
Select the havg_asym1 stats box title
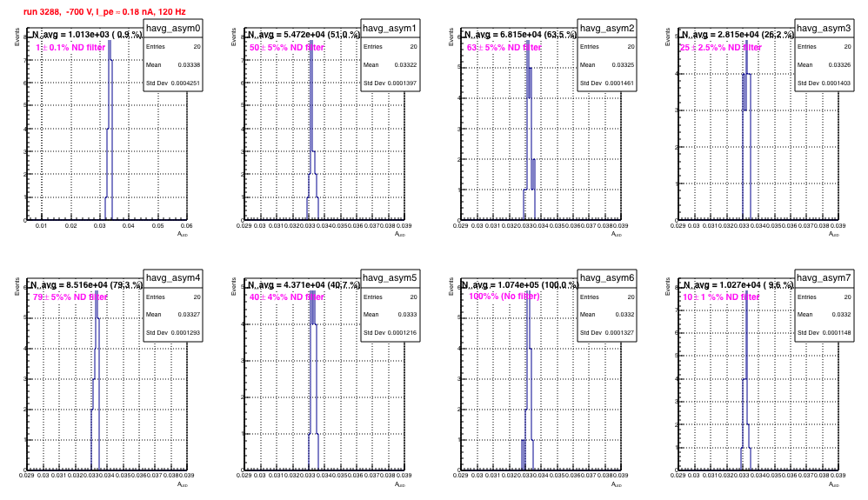pyautogui.click(x=390, y=28)
